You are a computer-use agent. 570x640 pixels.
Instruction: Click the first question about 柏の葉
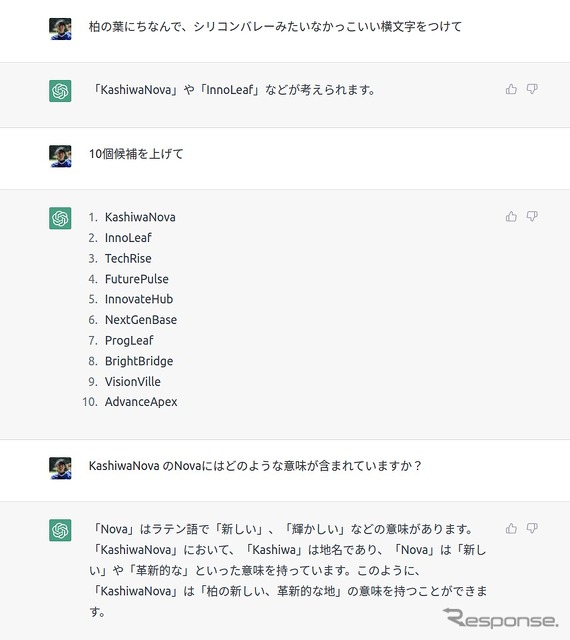(275, 27)
